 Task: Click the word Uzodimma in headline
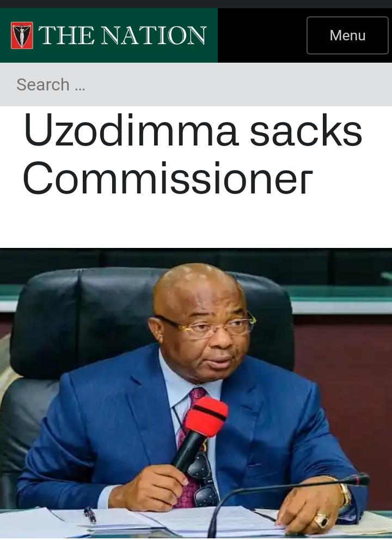(131, 130)
